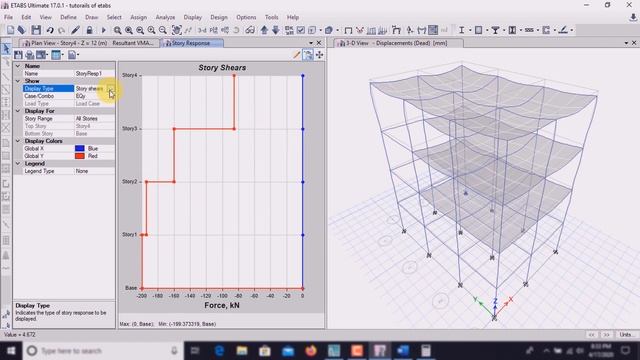
Task: Create a new model from the toolbar
Action: click(x=10, y=30)
